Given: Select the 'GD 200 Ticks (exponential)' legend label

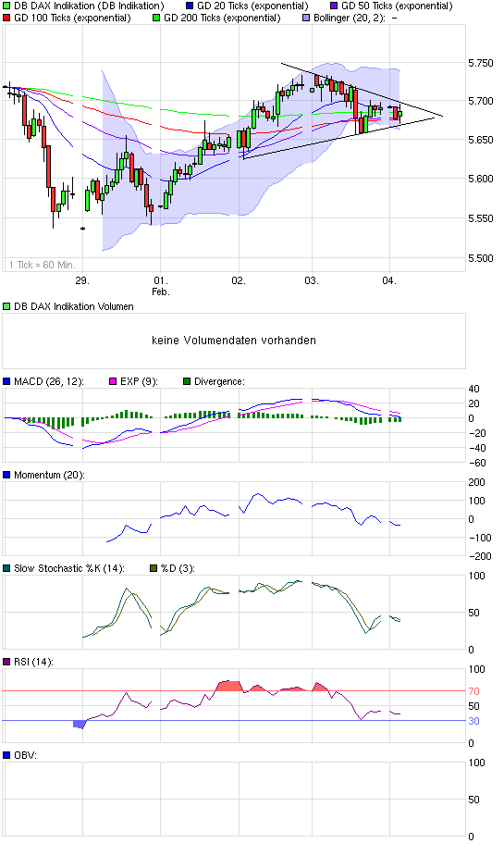Looking at the screenshot, I should tap(222, 18).
